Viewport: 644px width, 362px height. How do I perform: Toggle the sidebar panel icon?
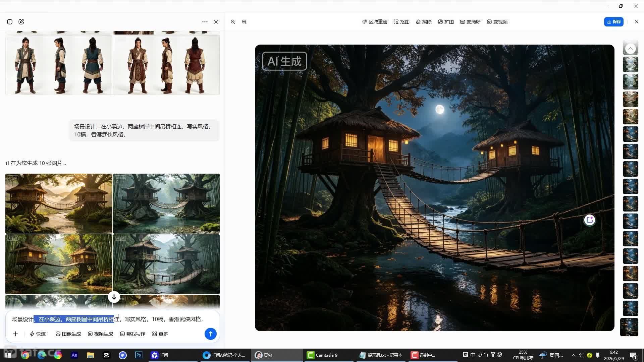click(x=10, y=22)
